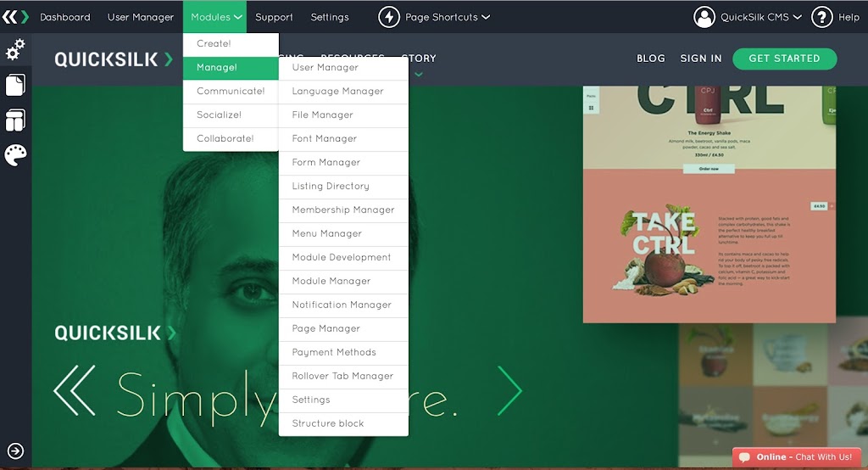Choose Font Manager in submenu
868x470 pixels.
tap(343, 139)
